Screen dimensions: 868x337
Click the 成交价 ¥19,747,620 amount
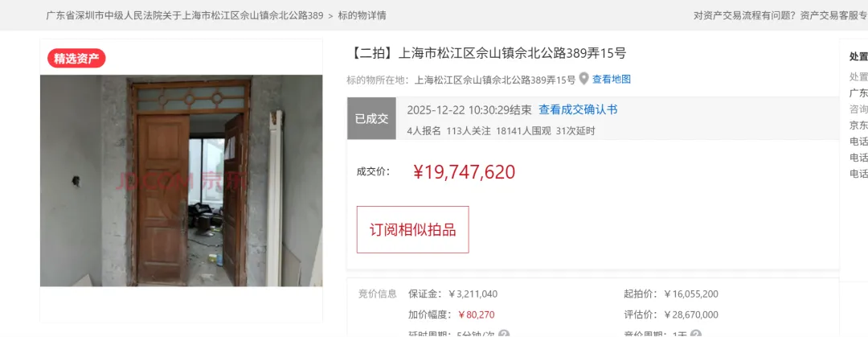pos(465,172)
